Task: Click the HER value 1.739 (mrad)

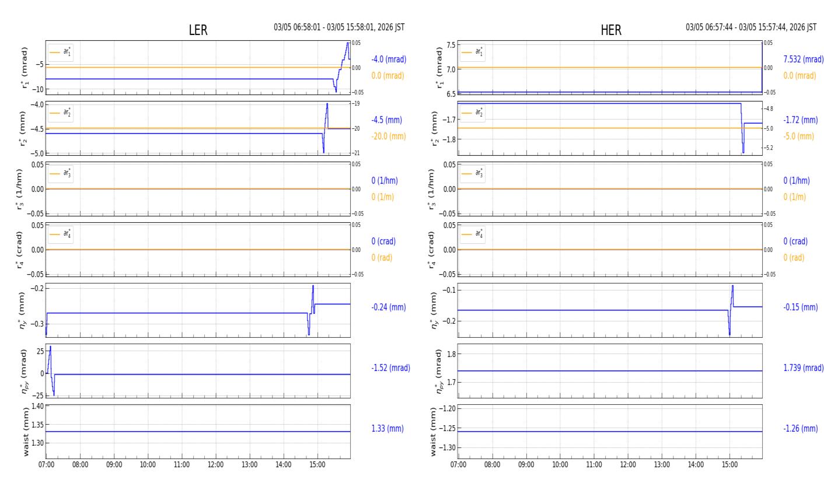Action: [x=804, y=368]
